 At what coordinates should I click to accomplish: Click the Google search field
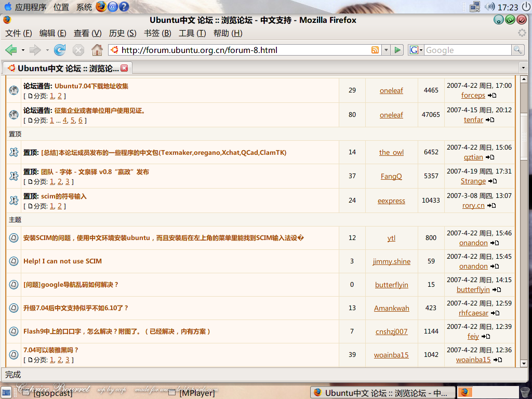click(x=468, y=50)
